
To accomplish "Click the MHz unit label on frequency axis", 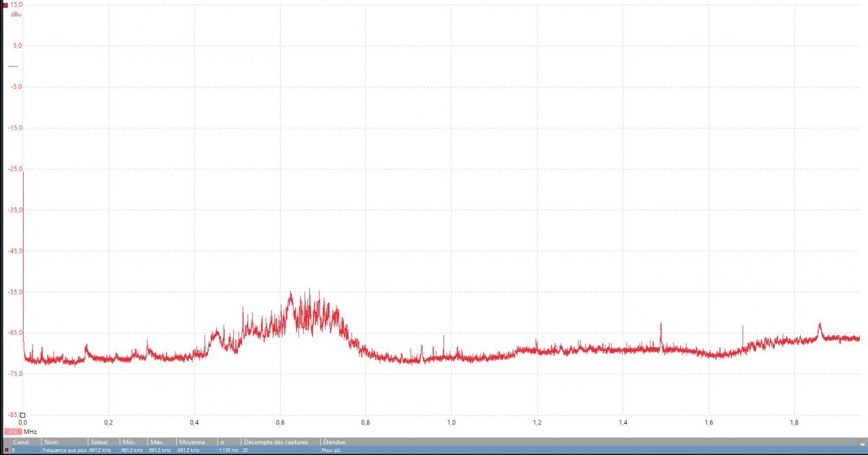I will coord(30,432).
